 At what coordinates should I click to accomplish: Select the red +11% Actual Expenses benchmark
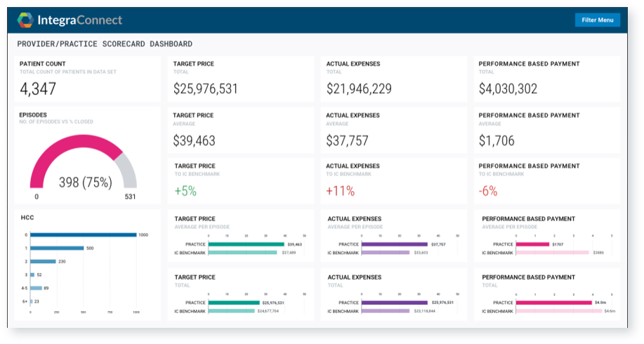click(340, 191)
